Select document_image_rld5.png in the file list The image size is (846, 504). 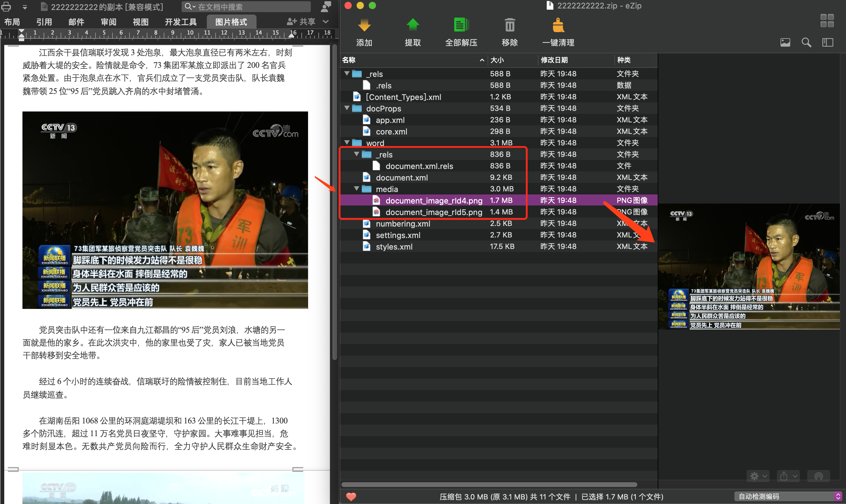click(x=433, y=212)
